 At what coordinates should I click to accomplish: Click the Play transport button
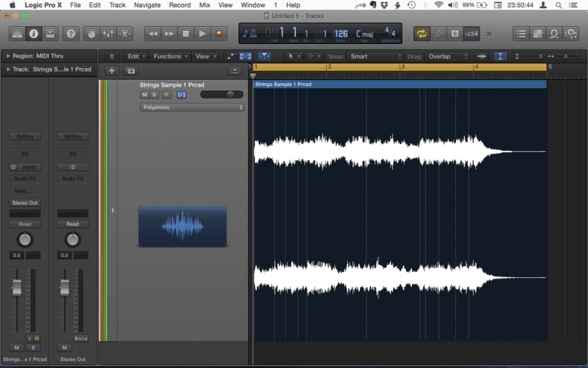point(202,34)
